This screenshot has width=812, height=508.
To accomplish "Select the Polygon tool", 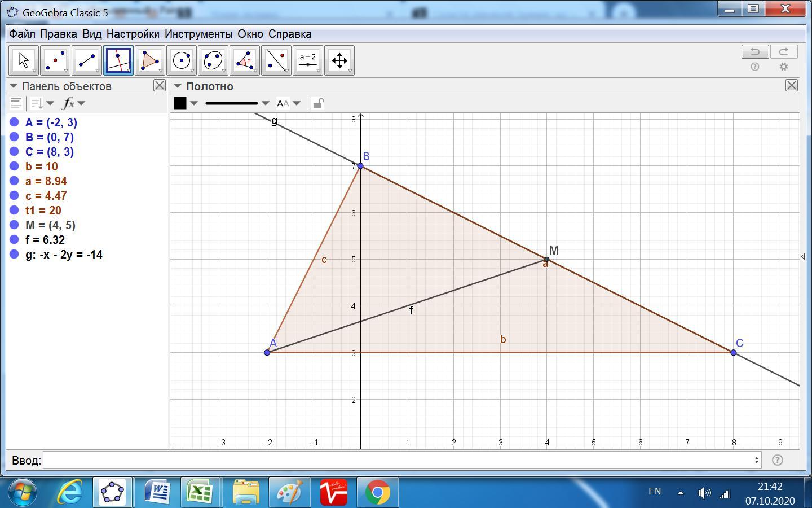I will pos(149,60).
